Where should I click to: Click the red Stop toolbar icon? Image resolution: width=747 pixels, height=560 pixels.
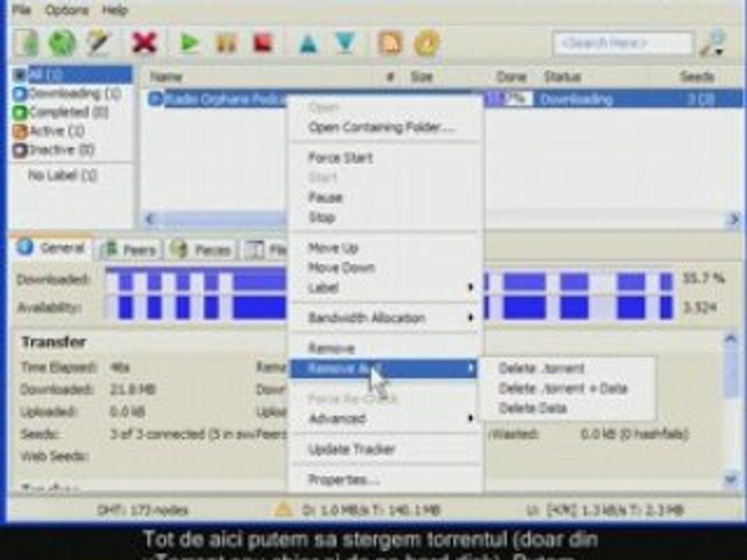(x=262, y=43)
